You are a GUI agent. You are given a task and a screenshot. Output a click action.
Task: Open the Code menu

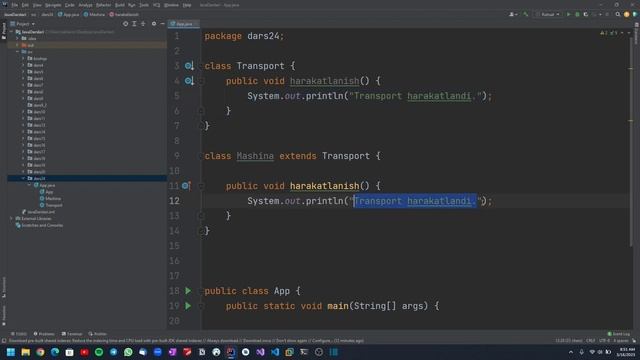[70, 5]
